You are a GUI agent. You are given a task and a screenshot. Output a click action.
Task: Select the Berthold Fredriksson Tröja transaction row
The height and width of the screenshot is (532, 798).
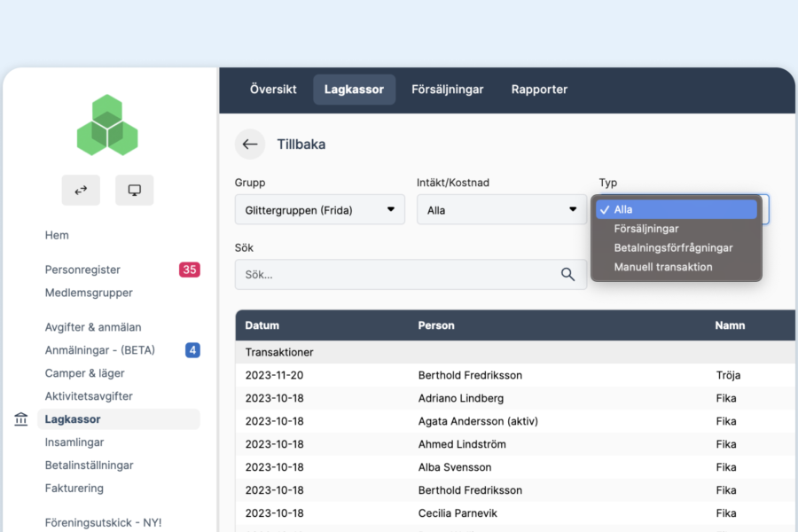click(x=470, y=375)
